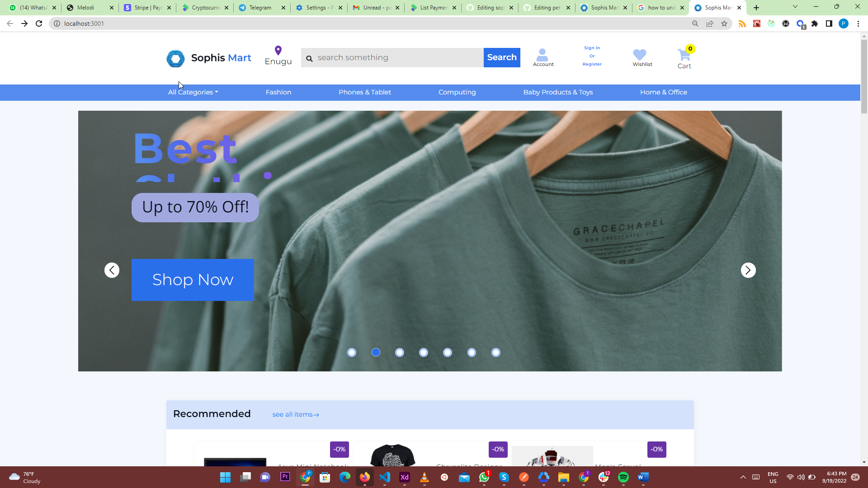
Task: Click the Account person icon
Action: 542,54
